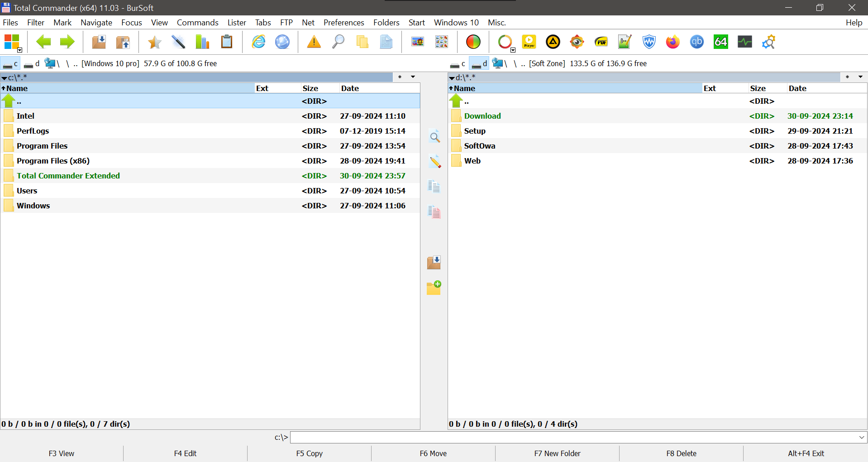This screenshot has height=462, width=868.
Task: Launch Firefox from the toolbar
Action: [x=672, y=42]
